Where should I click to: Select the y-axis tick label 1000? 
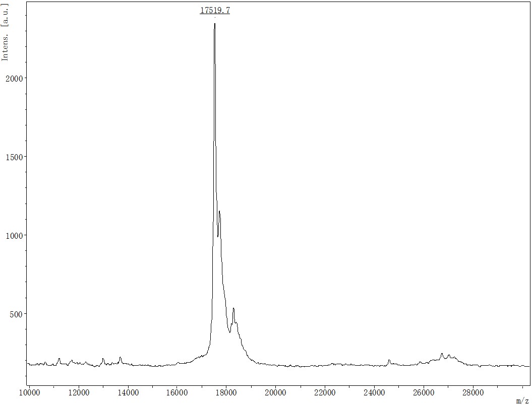coord(15,235)
